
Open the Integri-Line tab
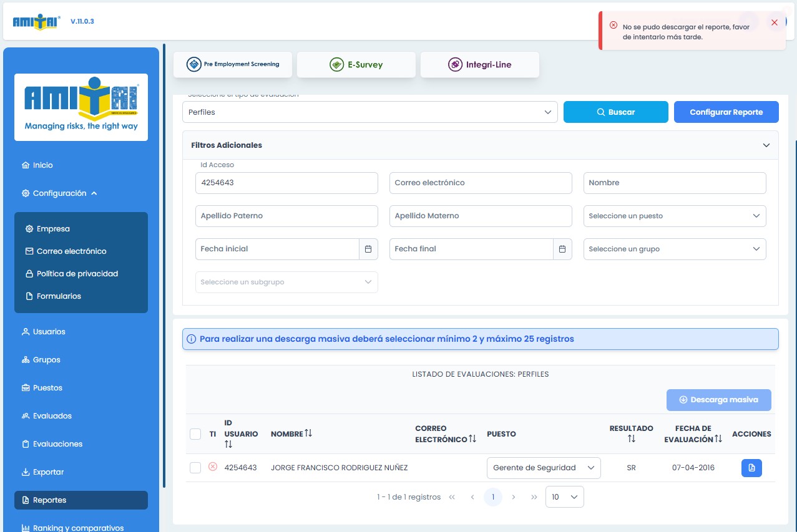(479, 65)
